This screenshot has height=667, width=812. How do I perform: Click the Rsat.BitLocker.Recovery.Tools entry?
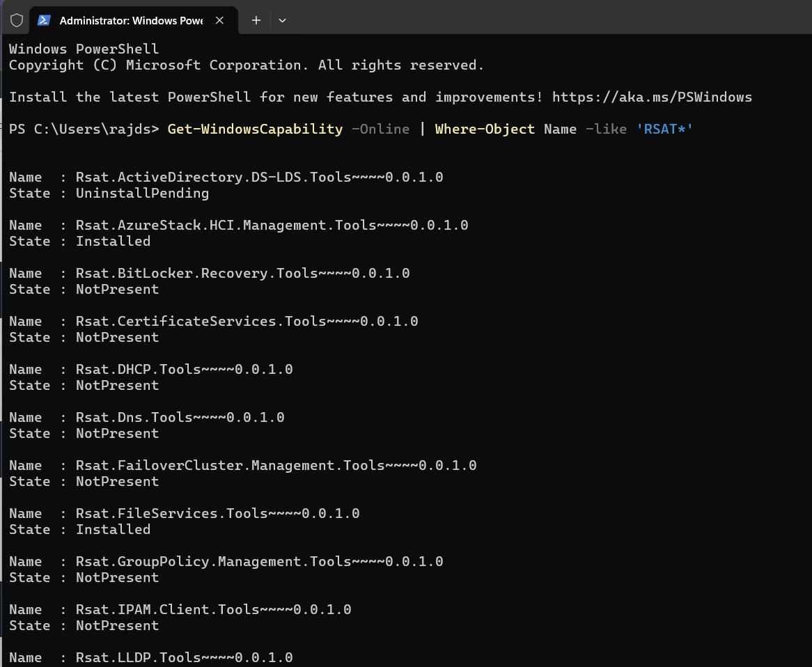pyautogui.click(x=242, y=273)
